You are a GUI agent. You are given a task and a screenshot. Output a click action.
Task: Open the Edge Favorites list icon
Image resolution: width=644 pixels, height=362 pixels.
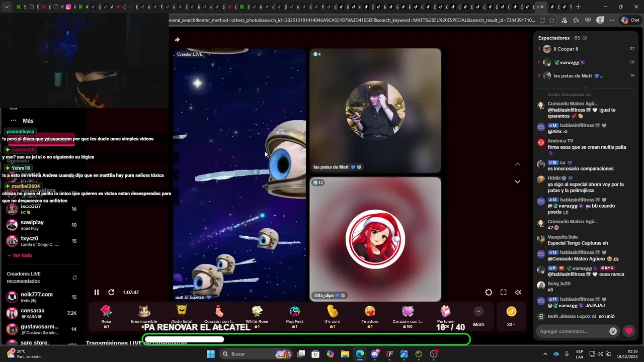[576, 20]
